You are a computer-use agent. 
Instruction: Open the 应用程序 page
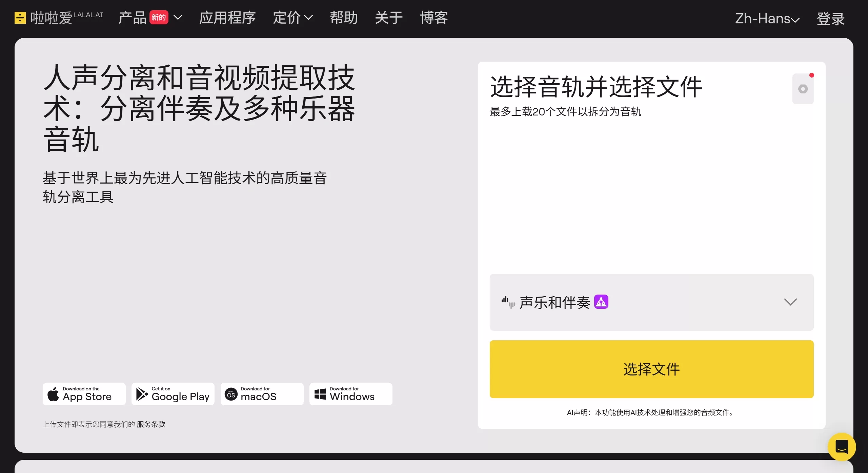pos(227,17)
